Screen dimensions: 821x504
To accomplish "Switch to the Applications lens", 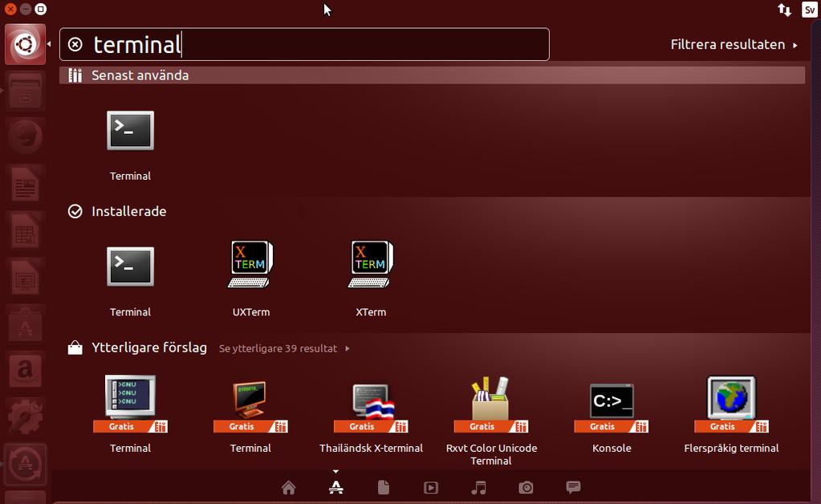I will pyautogui.click(x=336, y=488).
